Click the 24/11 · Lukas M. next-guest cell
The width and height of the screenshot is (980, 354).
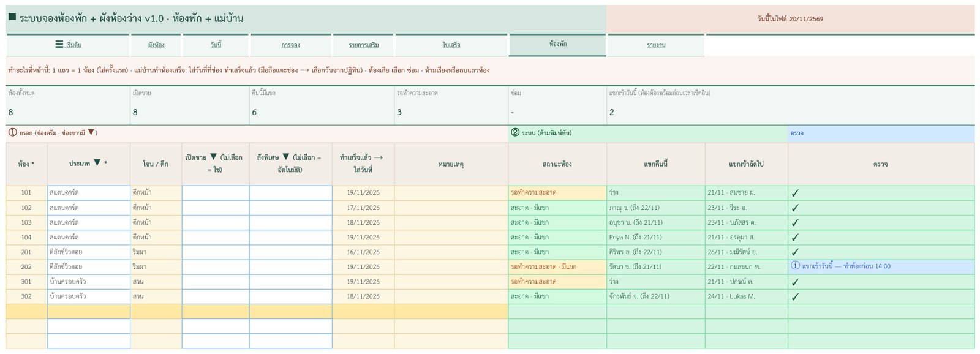coord(747,296)
